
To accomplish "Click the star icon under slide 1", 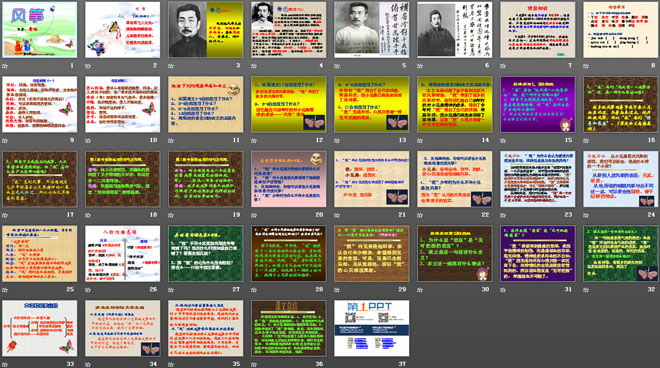I will 5,66.
